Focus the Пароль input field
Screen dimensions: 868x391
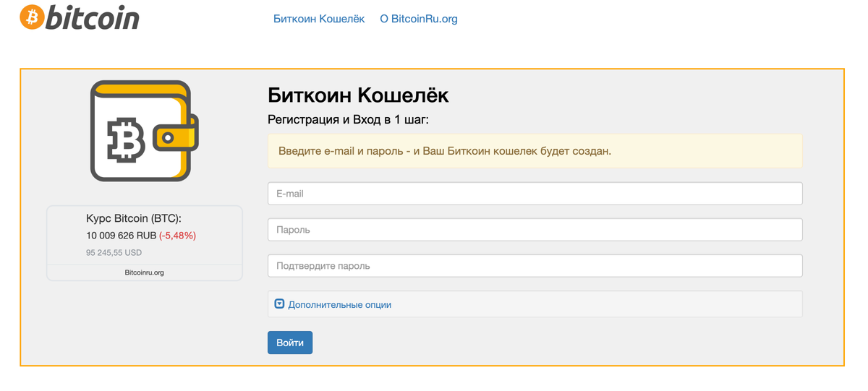coord(535,230)
